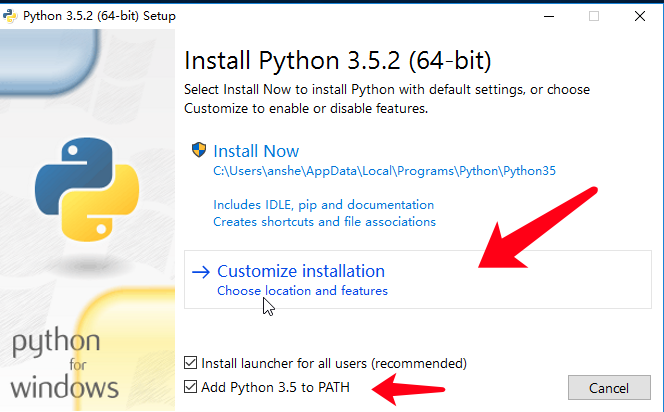The height and width of the screenshot is (412, 664).
Task: Click the UAC shield icon beside Install Now
Action: (199, 151)
